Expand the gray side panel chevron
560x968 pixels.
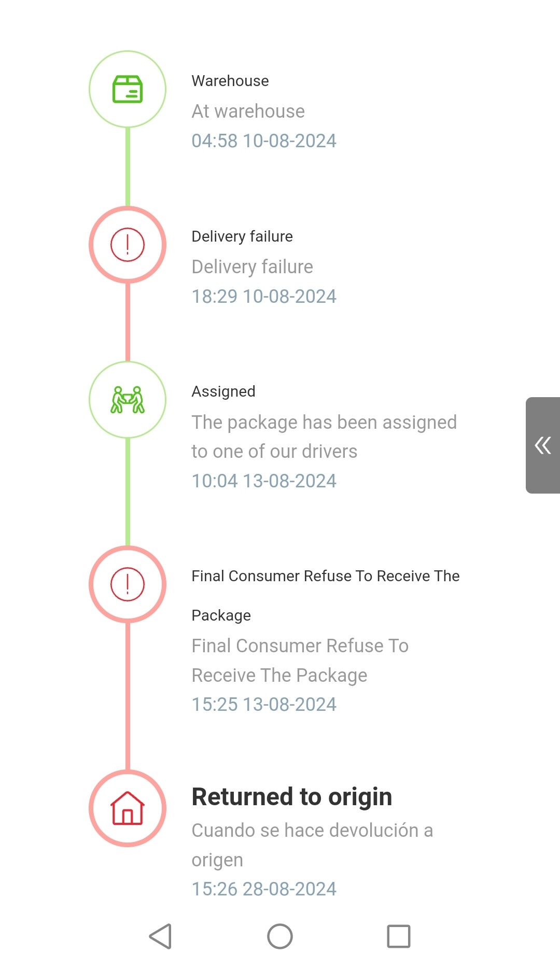(x=543, y=445)
